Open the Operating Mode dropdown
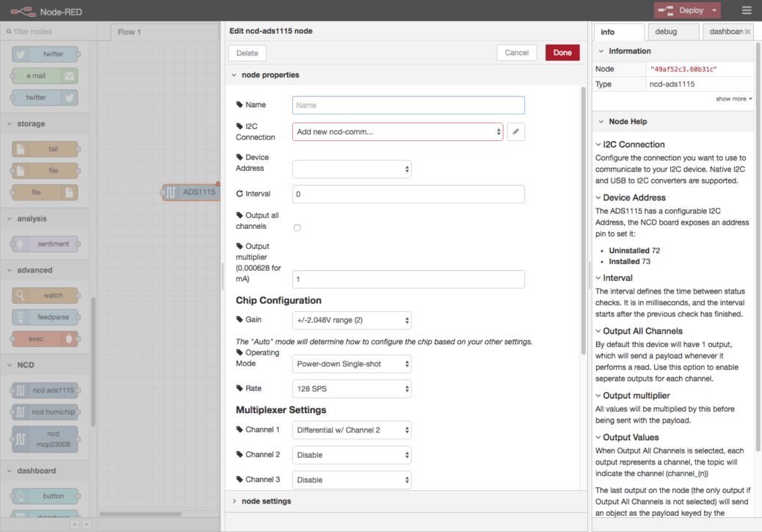 pos(352,364)
